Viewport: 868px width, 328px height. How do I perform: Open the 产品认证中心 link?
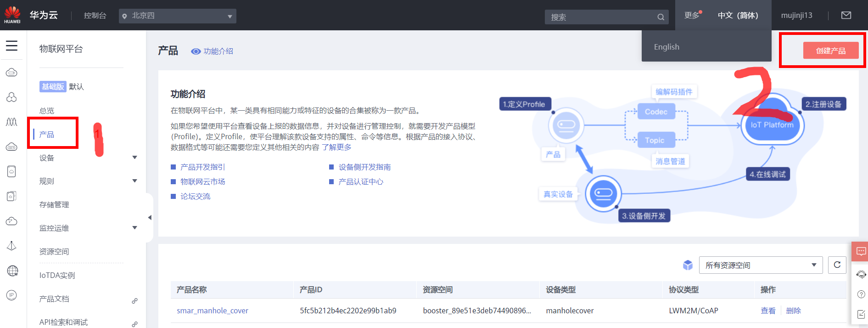pos(361,182)
